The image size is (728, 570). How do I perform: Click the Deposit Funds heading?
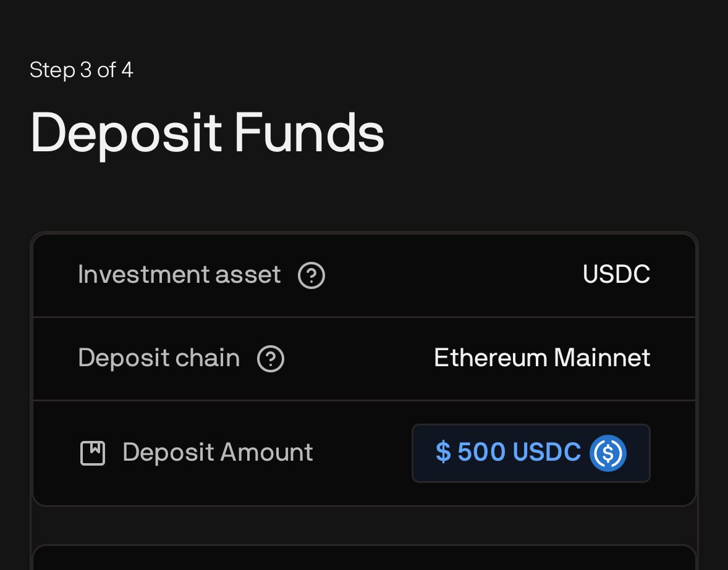[207, 132]
